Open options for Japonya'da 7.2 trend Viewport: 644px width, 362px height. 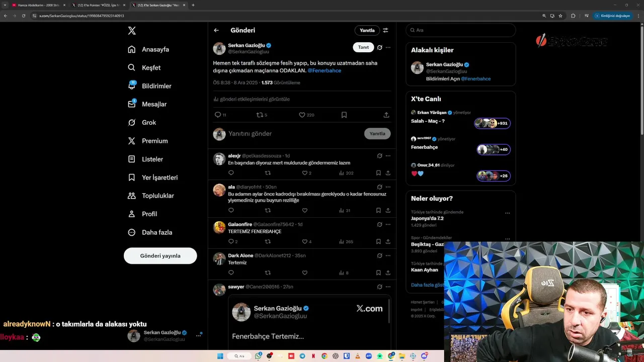click(507, 213)
